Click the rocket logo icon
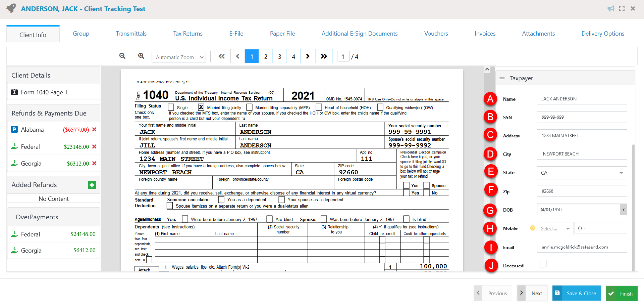Viewport: 644px width, 308px height. pyautogui.click(x=11, y=8)
